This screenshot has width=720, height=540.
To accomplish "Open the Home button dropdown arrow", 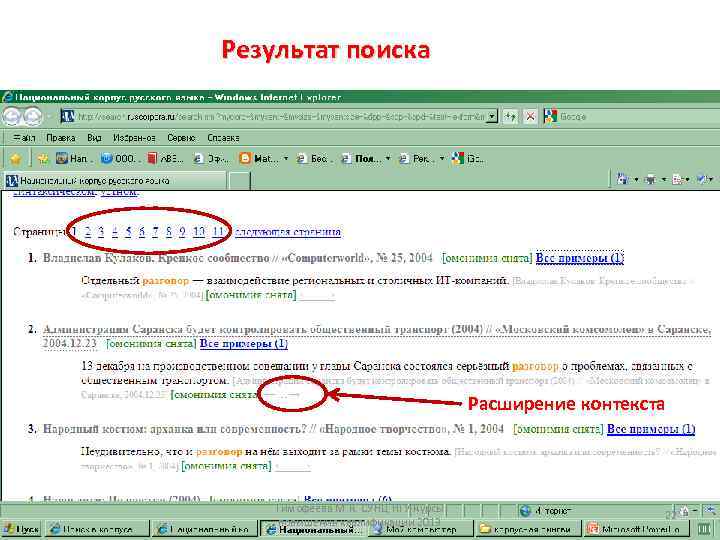I will [636, 180].
